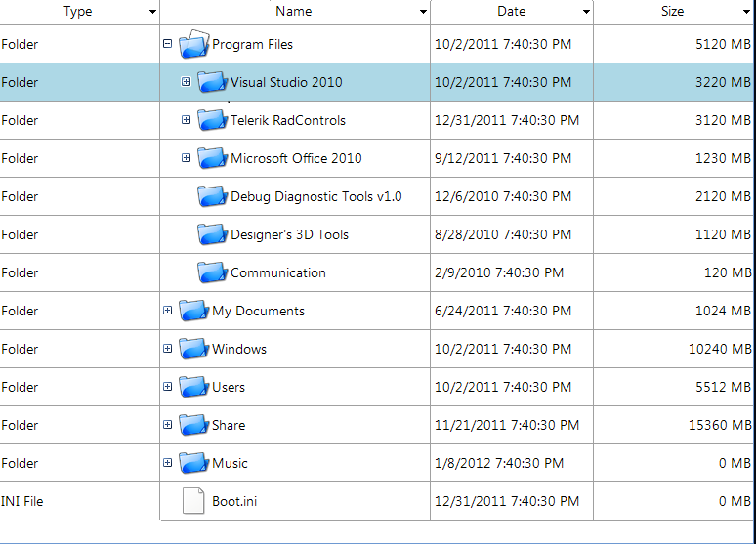
Task: Open the Type column filter dropdown
Action: pyautogui.click(x=152, y=12)
